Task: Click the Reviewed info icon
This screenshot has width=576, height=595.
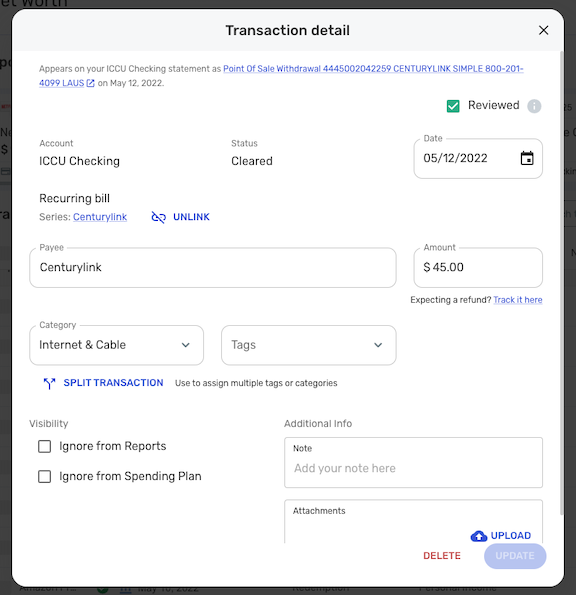Action: (534, 106)
